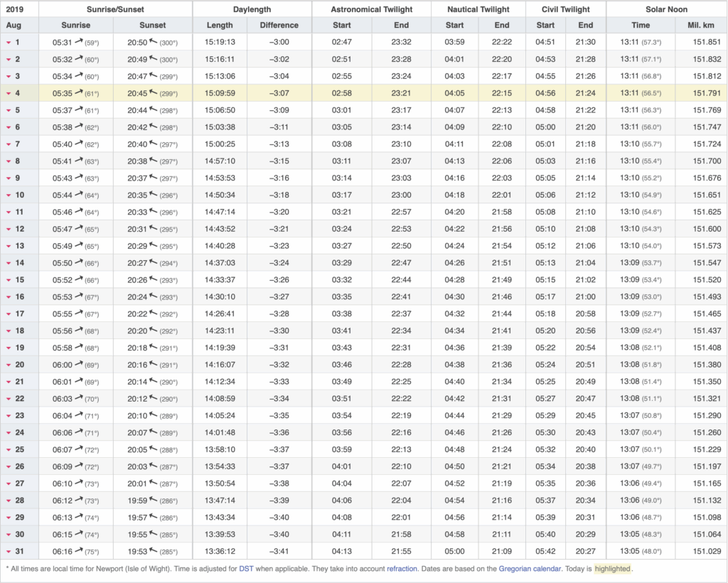Expand the Aug 13 row arrow
This screenshot has width=728, height=583.
(x=9, y=246)
